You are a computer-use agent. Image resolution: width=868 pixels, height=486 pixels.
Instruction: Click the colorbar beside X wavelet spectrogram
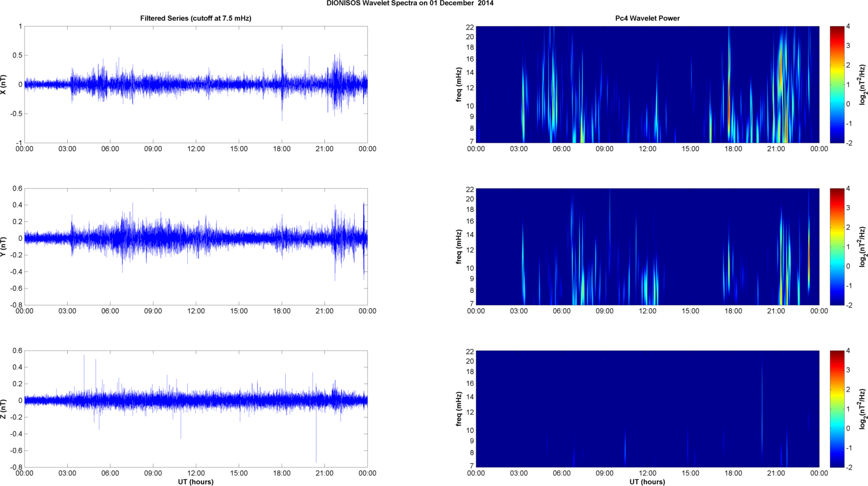(x=837, y=84)
